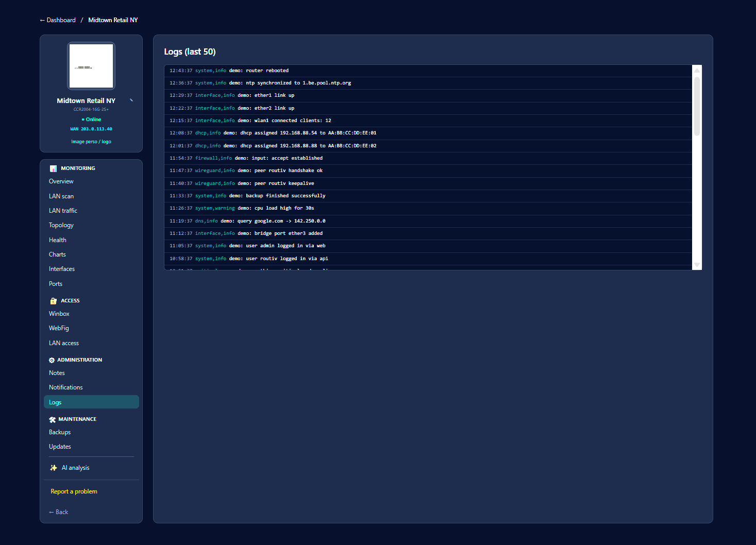
Task: Select the 'peer routiv handshake ok' entry
Action: (428, 171)
